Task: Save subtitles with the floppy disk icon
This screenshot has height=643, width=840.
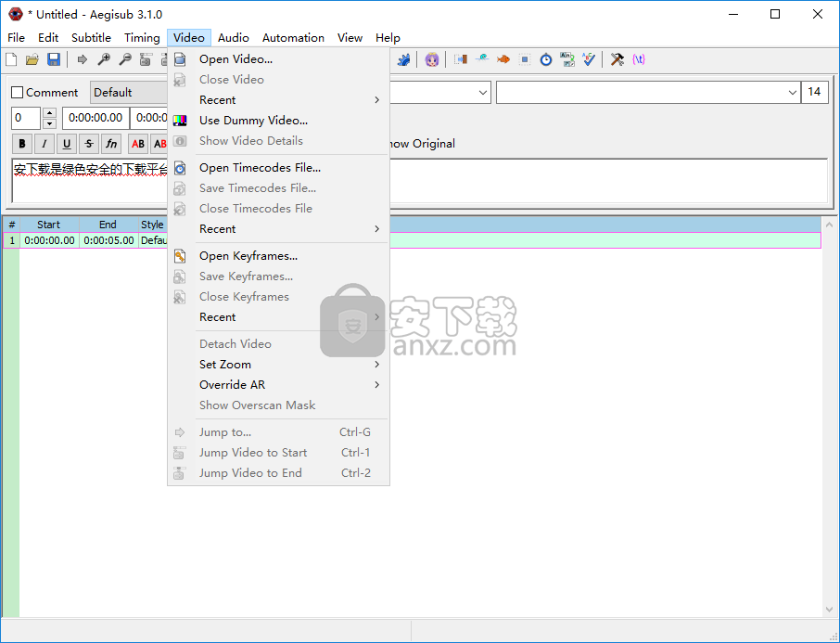Action: (54, 59)
